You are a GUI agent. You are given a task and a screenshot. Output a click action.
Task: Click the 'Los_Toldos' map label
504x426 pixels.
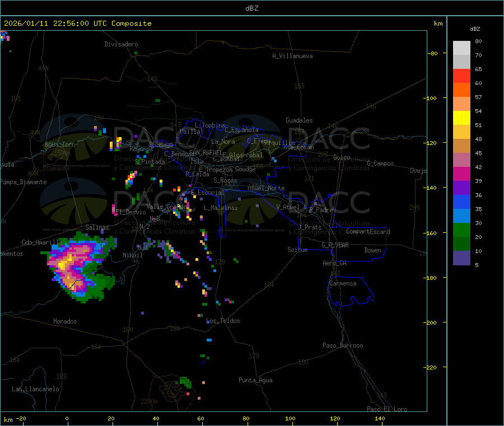pyautogui.click(x=223, y=321)
